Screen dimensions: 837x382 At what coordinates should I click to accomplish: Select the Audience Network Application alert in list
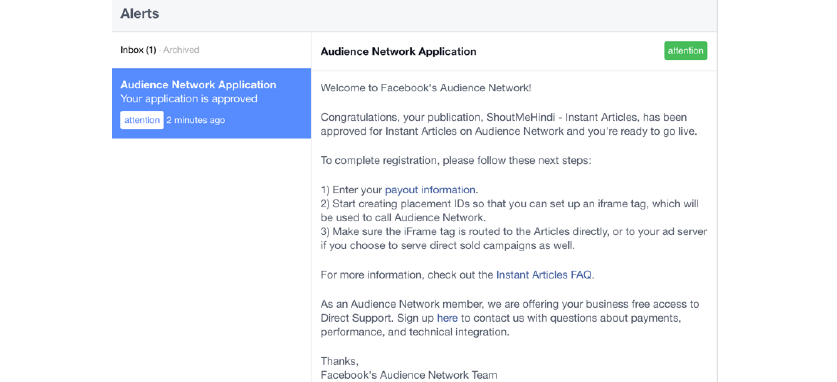211,103
